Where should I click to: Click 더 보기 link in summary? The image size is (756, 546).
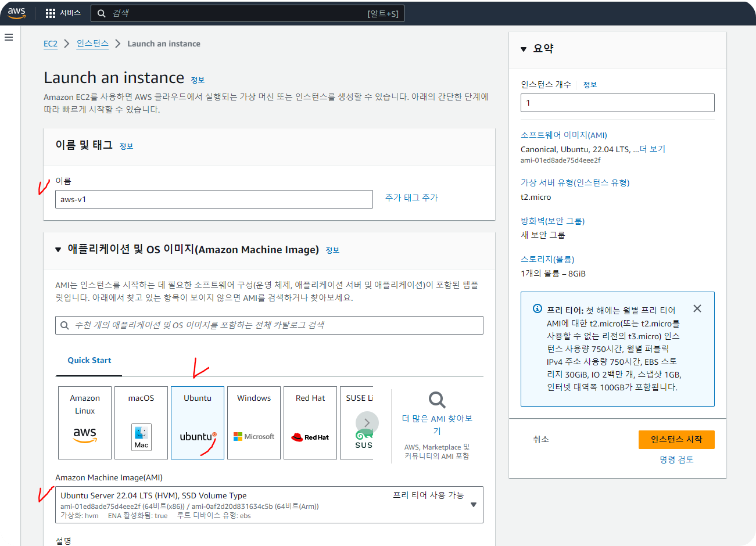653,149
